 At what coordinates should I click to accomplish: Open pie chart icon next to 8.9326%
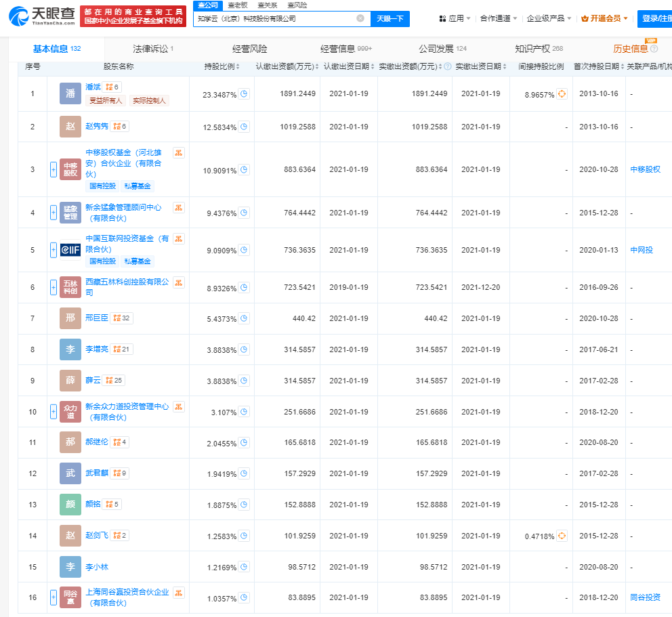click(244, 288)
